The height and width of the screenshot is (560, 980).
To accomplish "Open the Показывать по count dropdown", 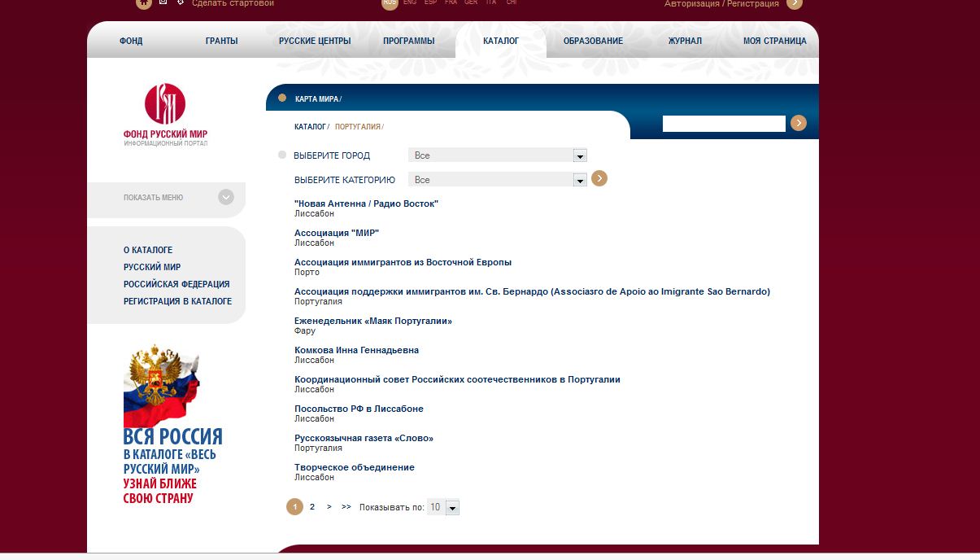I will pyautogui.click(x=443, y=507).
